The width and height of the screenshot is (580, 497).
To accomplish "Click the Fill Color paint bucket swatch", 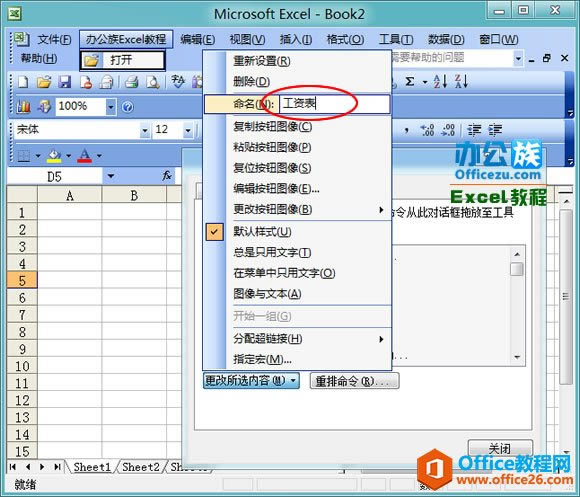I will (x=54, y=156).
